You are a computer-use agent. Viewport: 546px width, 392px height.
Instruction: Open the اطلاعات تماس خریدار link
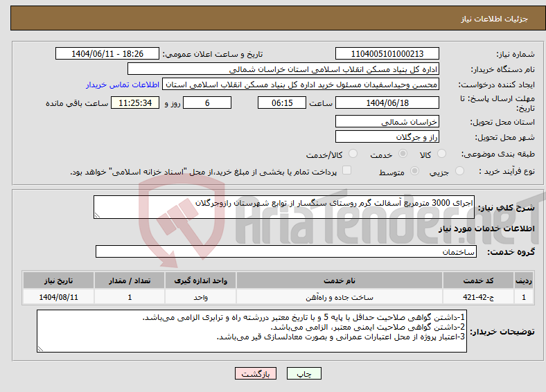(x=123, y=84)
